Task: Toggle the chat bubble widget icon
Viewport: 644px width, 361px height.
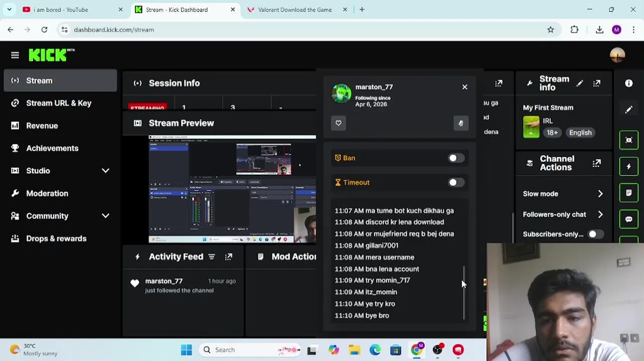Action: [629, 219]
